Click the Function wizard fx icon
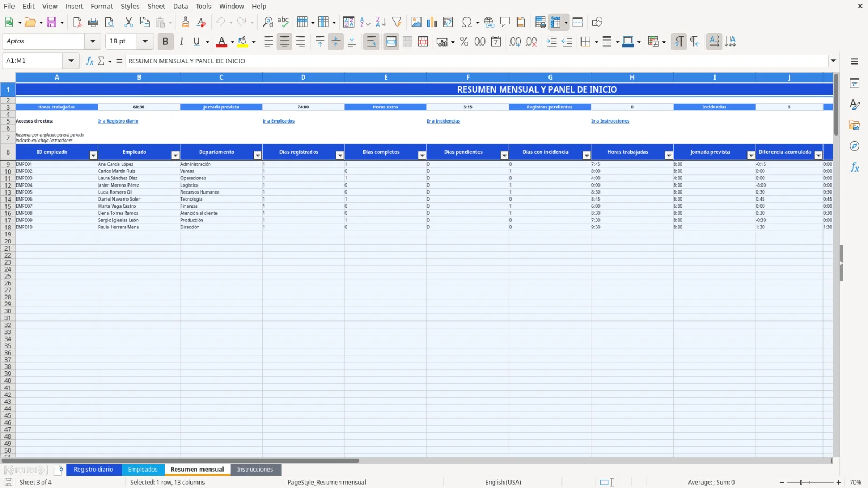This screenshot has height=488, width=868. pyautogui.click(x=90, y=61)
